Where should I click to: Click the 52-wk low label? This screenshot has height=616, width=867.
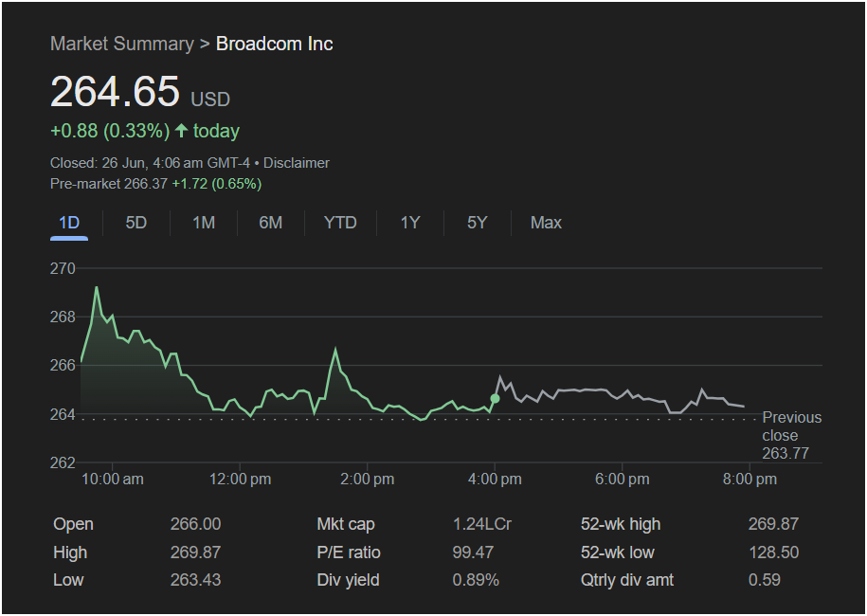click(618, 553)
